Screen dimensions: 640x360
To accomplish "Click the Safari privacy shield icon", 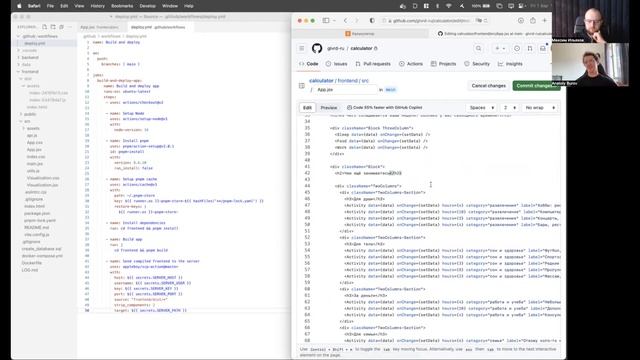I will click(x=372, y=20).
